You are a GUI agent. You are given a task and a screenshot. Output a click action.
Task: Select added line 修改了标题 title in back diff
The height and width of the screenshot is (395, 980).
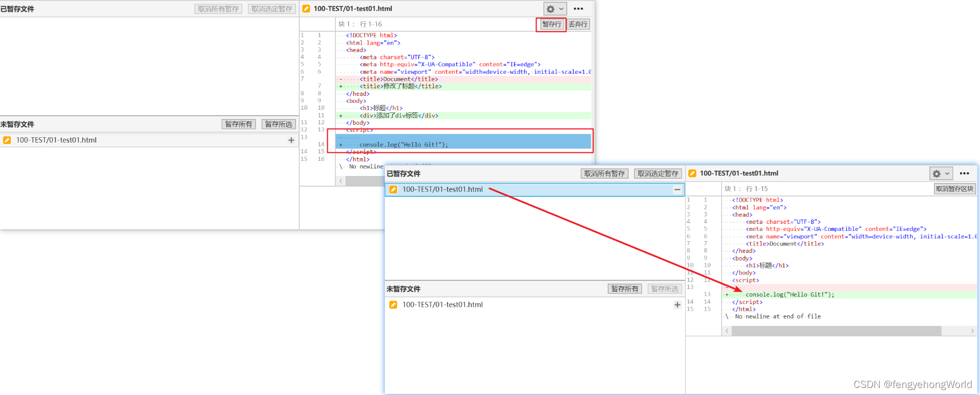tap(463, 86)
